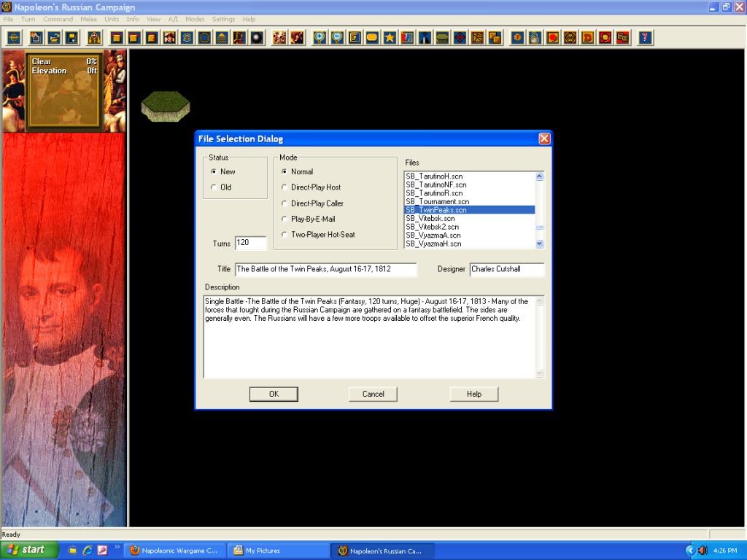747x560 pixels.
Task: Click the new file toolbar icon
Action: click(36, 38)
